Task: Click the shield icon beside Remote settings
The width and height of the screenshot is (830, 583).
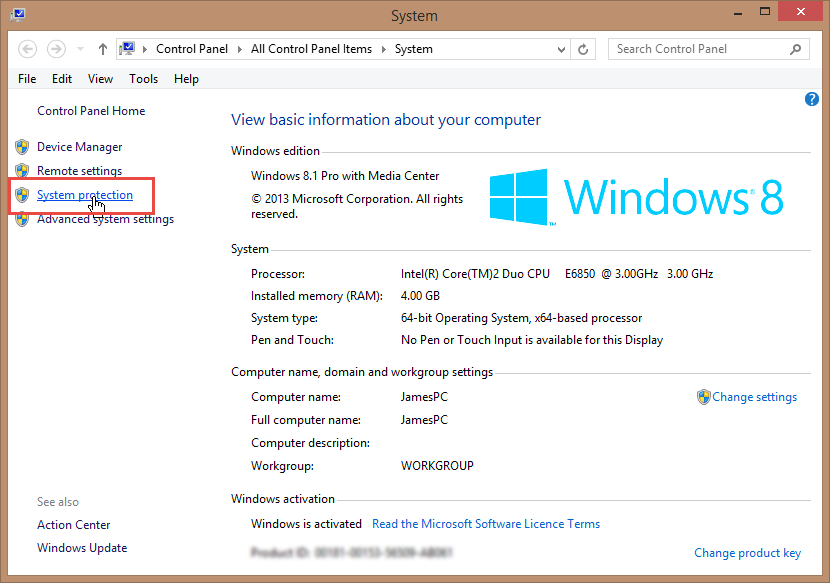Action: 22,171
